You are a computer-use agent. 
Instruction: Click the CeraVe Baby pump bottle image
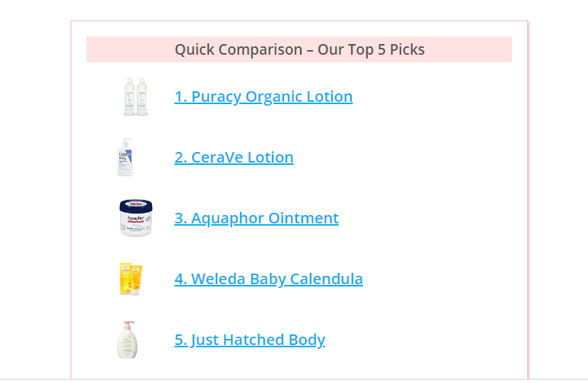(x=125, y=157)
